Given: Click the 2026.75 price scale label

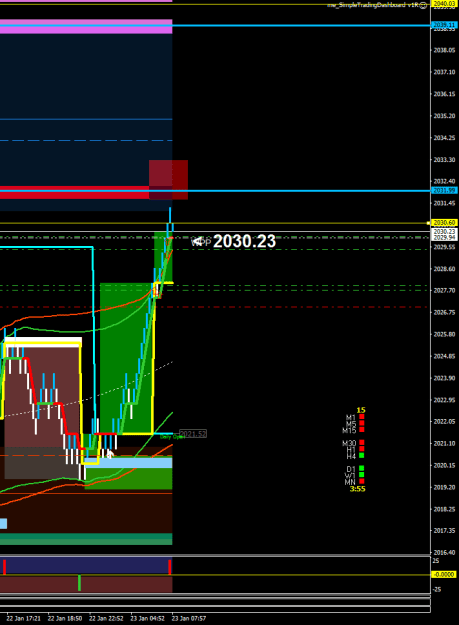Looking at the screenshot, I should 444,312.
